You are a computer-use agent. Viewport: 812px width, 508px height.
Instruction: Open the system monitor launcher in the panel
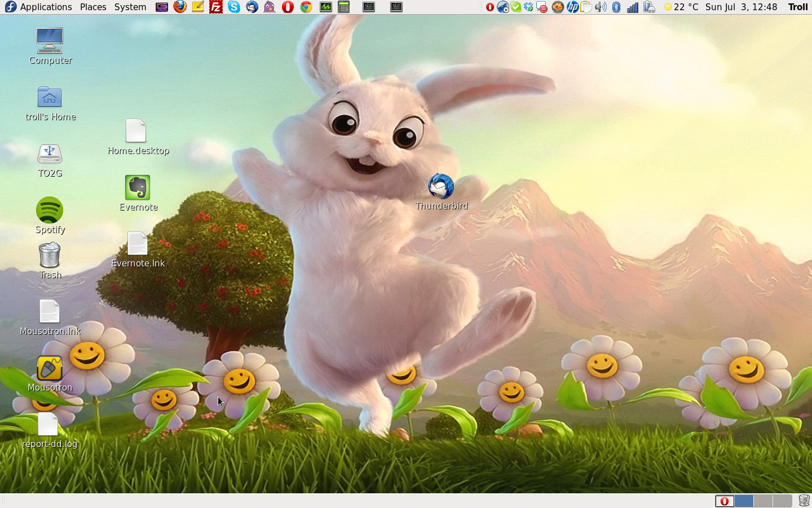(x=326, y=7)
